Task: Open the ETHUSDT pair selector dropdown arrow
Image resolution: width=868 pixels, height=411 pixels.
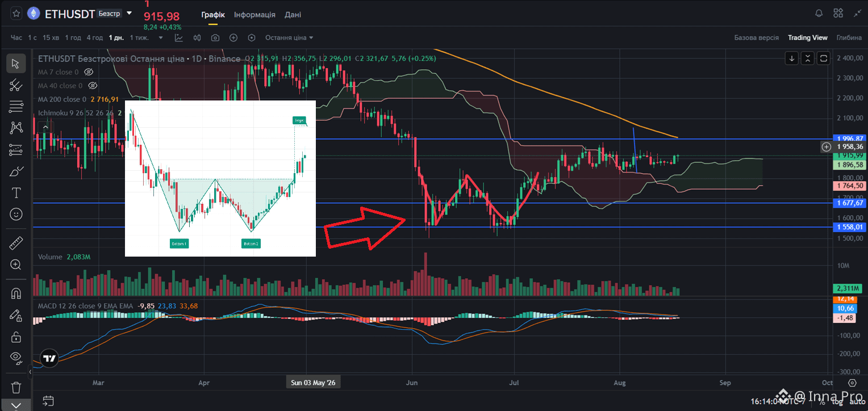Action: (x=130, y=13)
